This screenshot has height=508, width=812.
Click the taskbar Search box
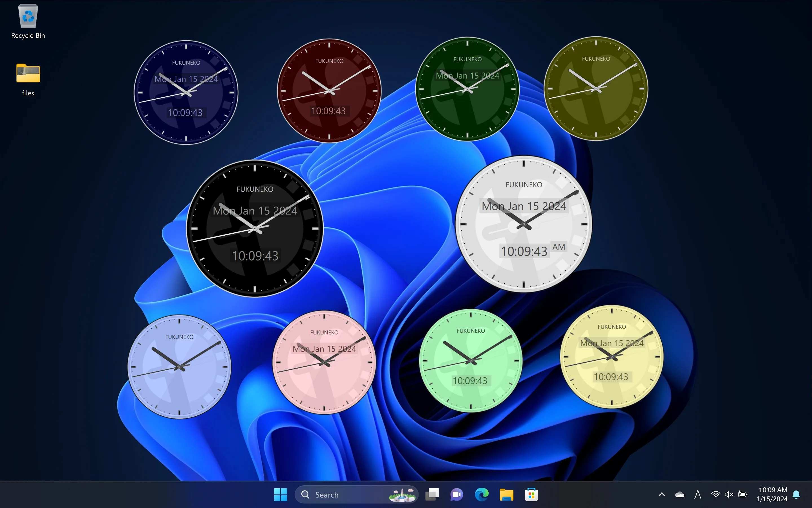[x=356, y=494]
